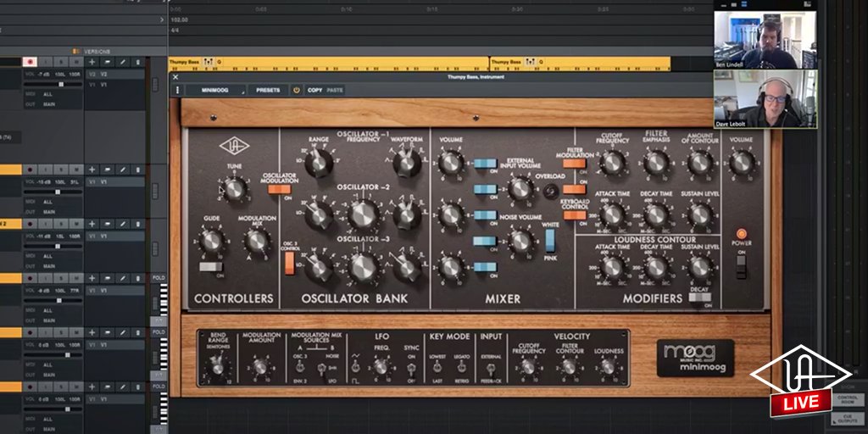
Task: Click the LFO Freq. knob
Action: 381,367
